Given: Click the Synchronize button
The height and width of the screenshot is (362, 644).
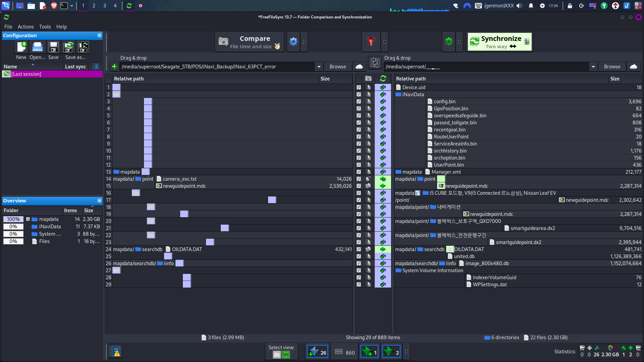Looking at the screenshot, I should click(499, 42).
